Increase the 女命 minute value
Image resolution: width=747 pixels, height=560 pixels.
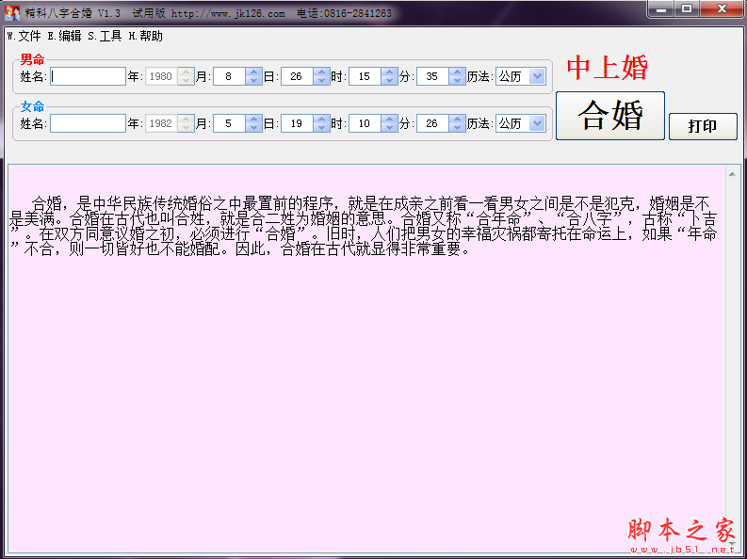pyautogui.click(x=457, y=119)
